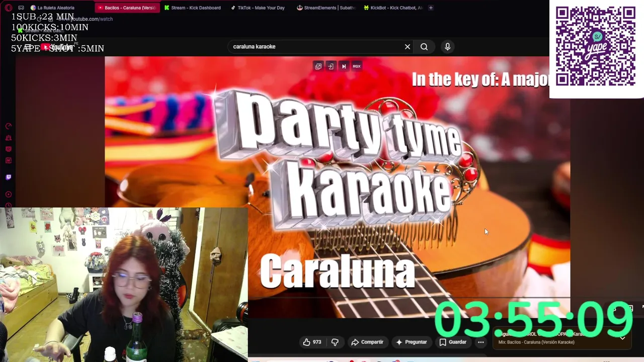Image resolution: width=644 pixels, height=362 pixels.
Task: Dislike the video with thumbs down
Action: click(335, 342)
